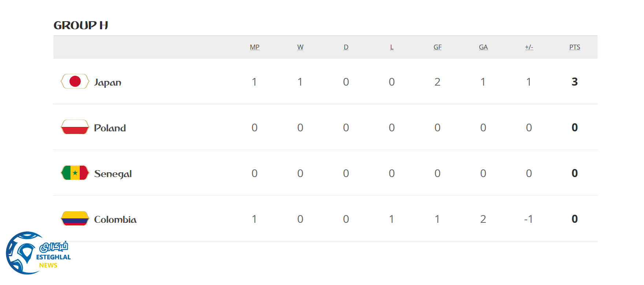Viewport: 644px width, 285px height.
Task: Click Japan's points value of 3
Action: pos(575,82)
